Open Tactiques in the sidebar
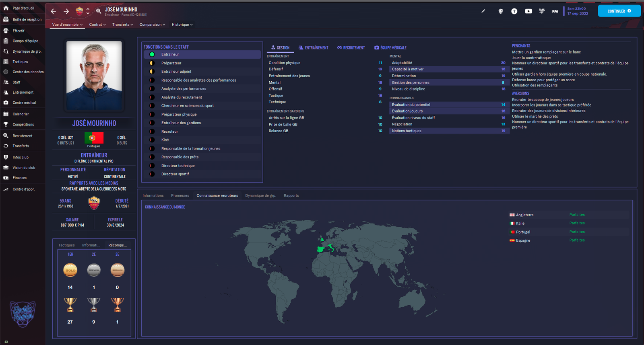This screenshot has width=644, height=345. [x=20, y=62]
